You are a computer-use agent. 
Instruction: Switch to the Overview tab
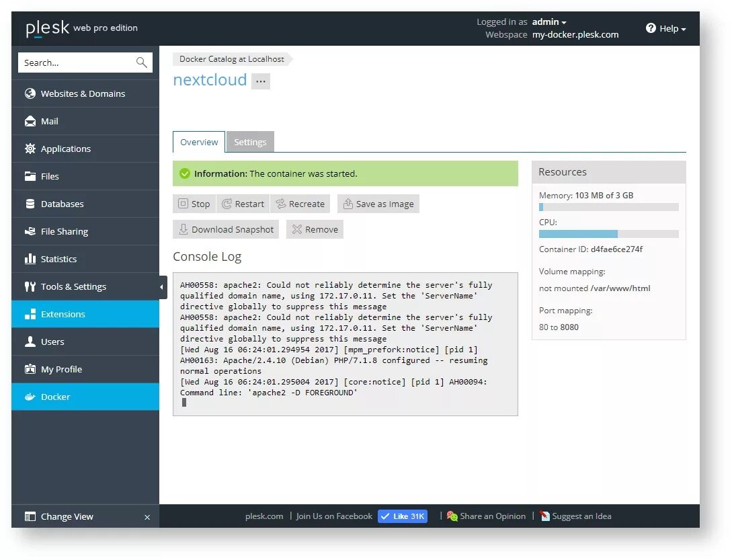point(199,142)
